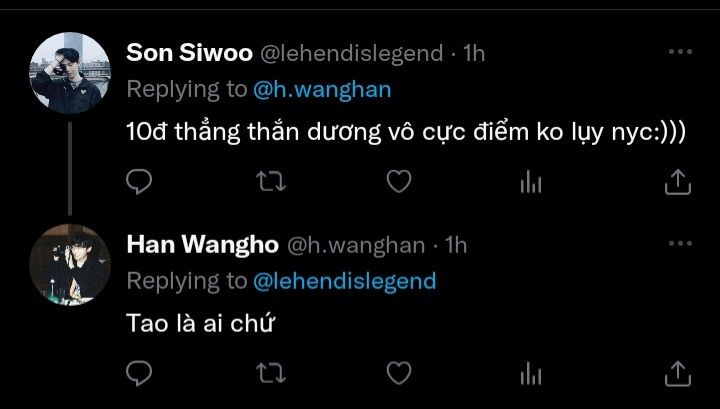Screen dimensions: 720x409
Task: Reply to Son Siwoo's tweet
Action: click(x=139, y=181)
